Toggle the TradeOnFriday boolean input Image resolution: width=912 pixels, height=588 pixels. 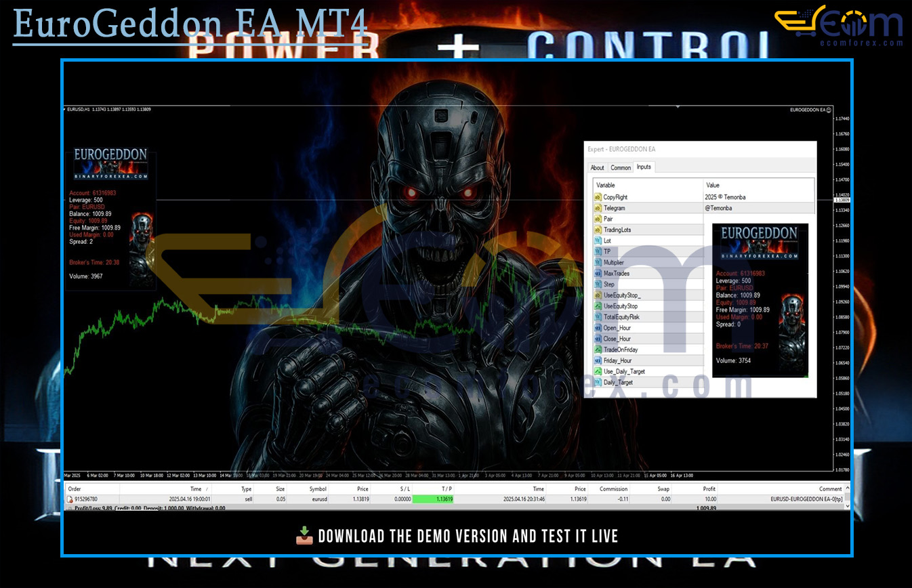598,350
